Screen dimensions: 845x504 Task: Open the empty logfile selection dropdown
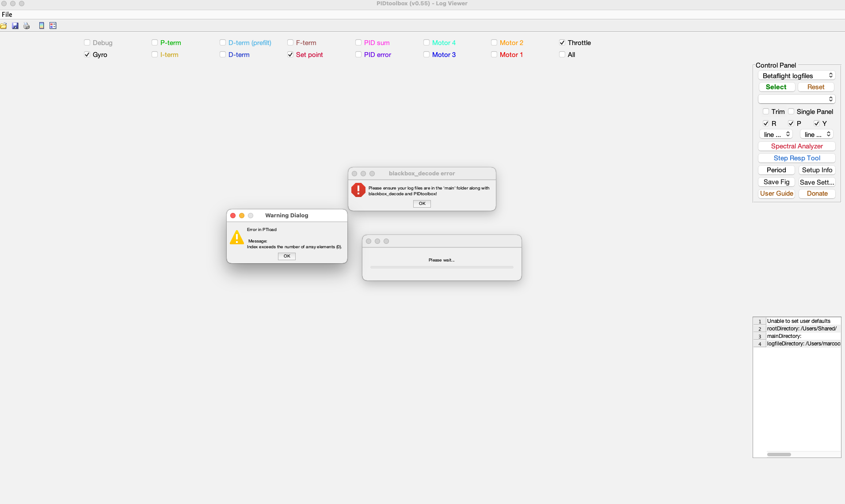pyautogui.click(x=796, y=99)
